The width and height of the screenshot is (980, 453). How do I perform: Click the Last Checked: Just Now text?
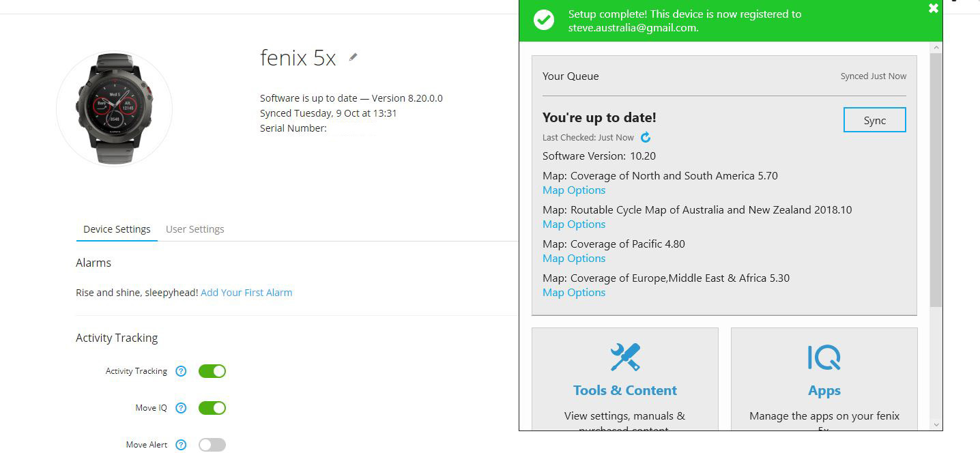coord(588,138)
